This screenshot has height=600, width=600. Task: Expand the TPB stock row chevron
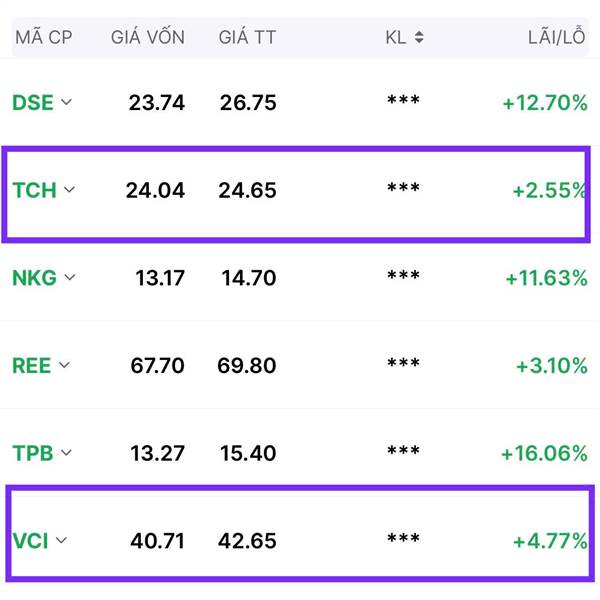point(66,452)
